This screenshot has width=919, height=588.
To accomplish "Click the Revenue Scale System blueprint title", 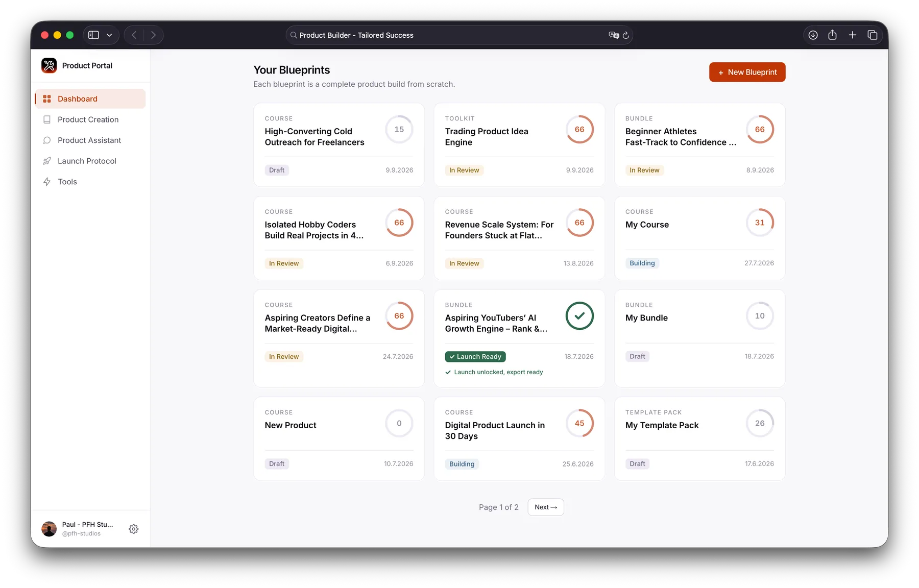I will point(499,230).
